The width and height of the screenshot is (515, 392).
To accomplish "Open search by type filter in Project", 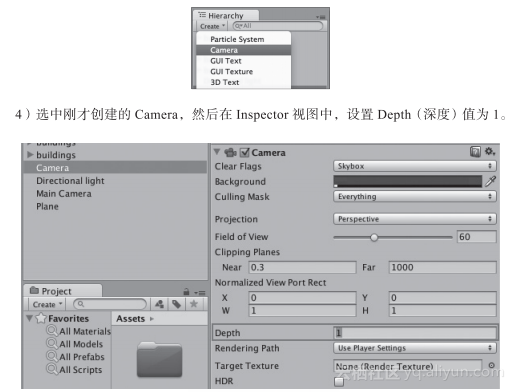I will pyautogui.click(x=159, y=304).
